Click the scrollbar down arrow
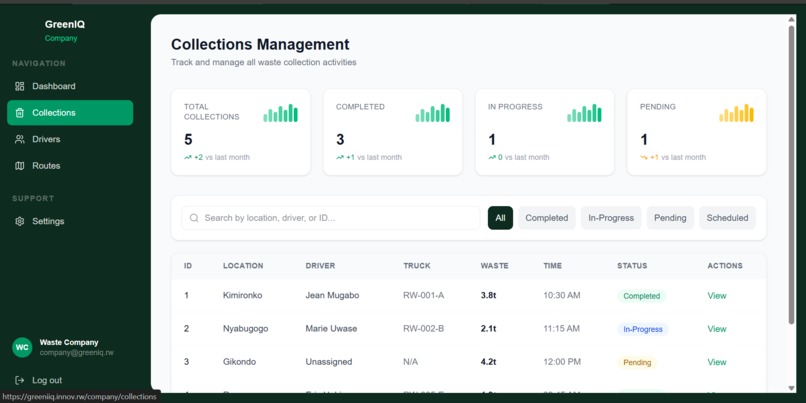This screenshot has height=403, width=806. 791,388
